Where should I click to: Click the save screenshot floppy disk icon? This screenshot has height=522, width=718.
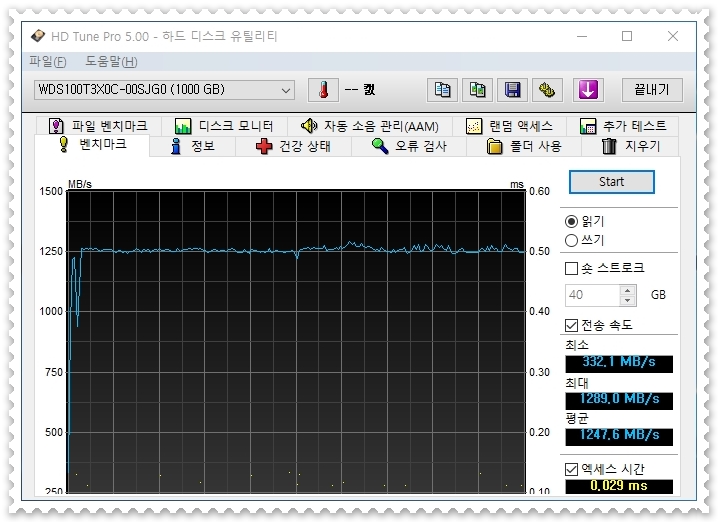tap(512, 90)
